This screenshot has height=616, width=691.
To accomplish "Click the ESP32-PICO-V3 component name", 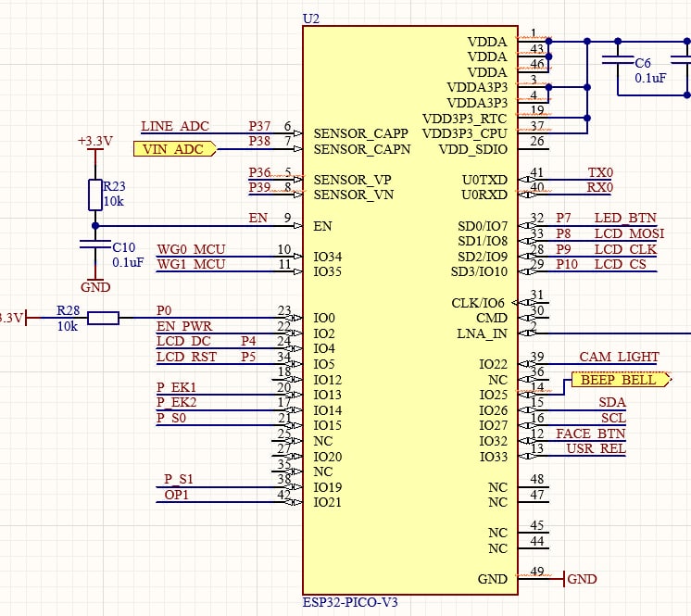I will [350, 602].
